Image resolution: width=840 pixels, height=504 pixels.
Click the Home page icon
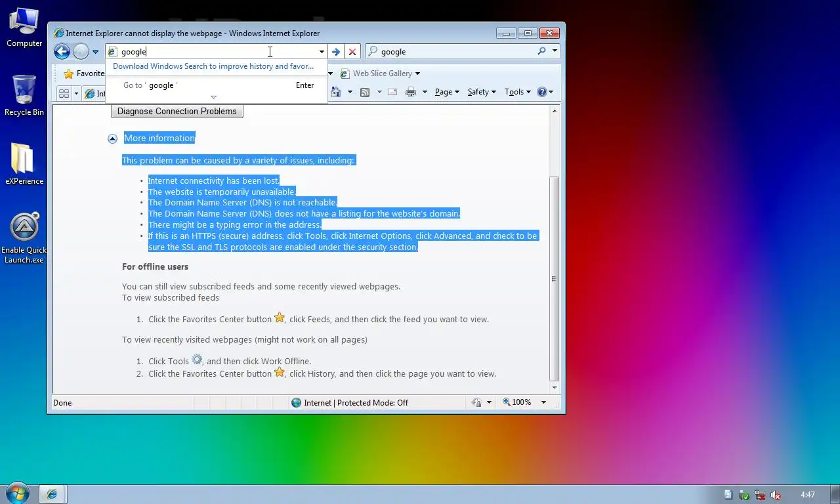pyautogui.click(x=336, y=92)
